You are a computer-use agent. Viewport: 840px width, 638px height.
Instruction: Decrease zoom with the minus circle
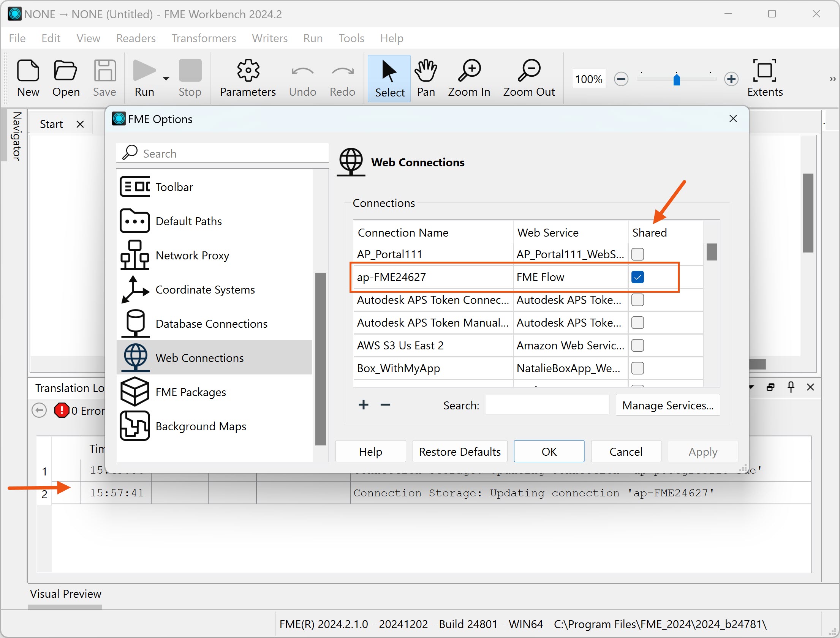click(621, 79)
